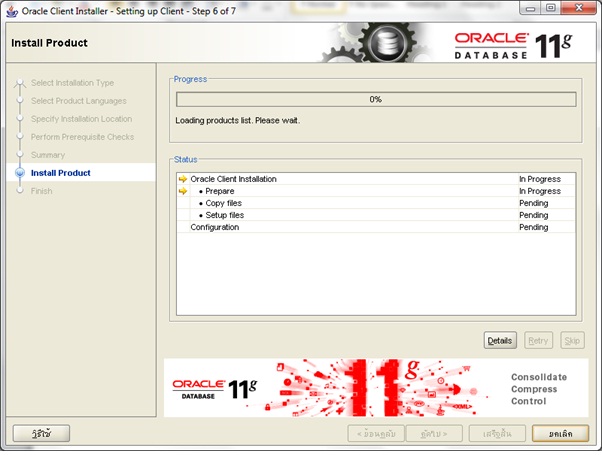Click the Pending status for Configuration
602x455 pixels.
[534, 227]
